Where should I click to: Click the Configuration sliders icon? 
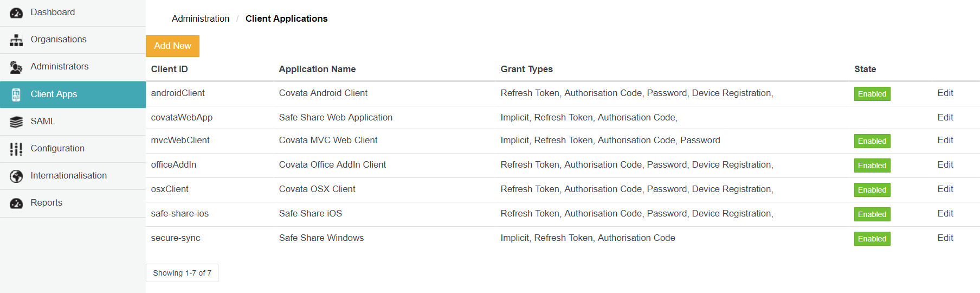click(x=16, y=149)
